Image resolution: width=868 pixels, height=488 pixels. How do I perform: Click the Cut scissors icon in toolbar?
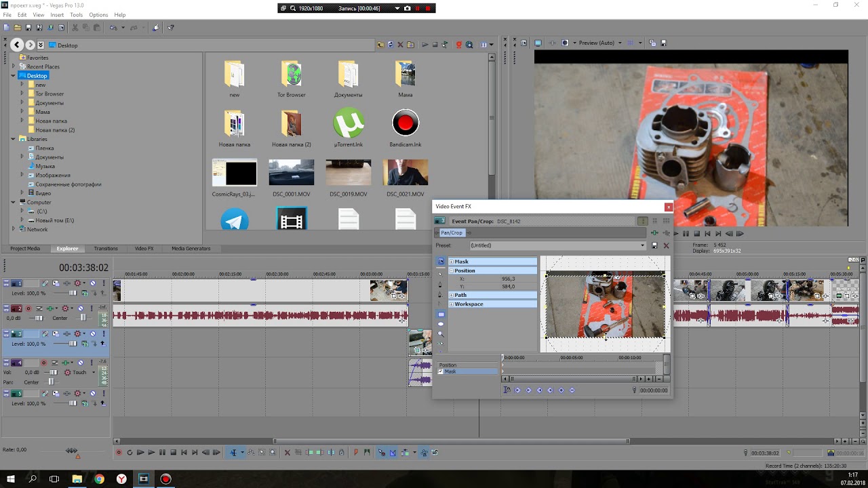pos(75,28)
